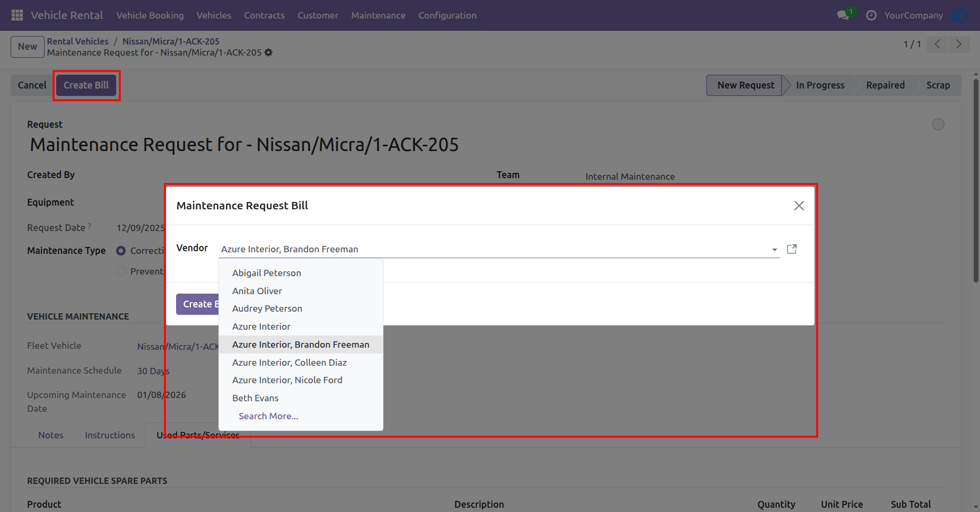Choose Azure Interior, Colleen Diaz vendor

coord(290,363)
